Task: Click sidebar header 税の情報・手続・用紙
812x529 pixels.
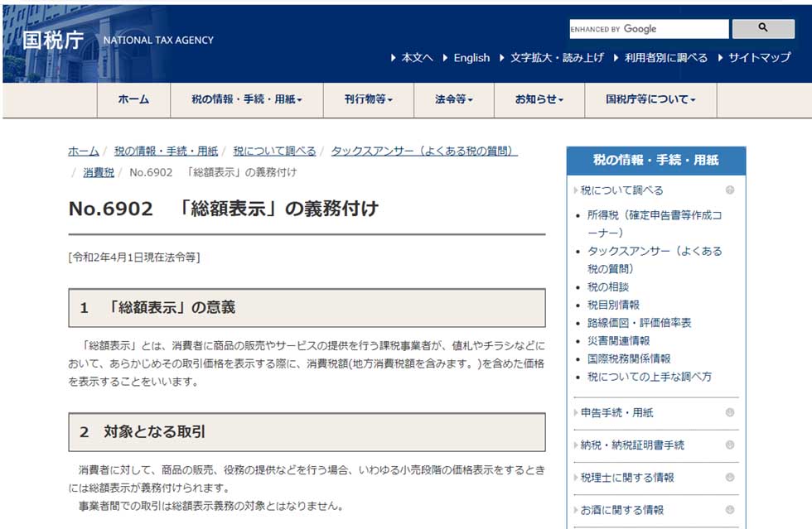Action: click(x=655, y=161)
